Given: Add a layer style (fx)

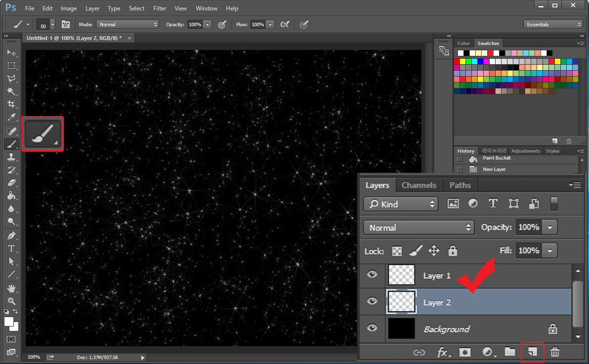Looking at the screenshot, I should [x=443, y=352].
